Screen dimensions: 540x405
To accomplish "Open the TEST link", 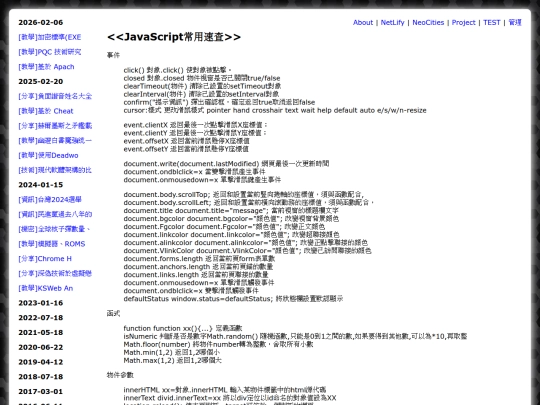I will click(x=491, y=22).
